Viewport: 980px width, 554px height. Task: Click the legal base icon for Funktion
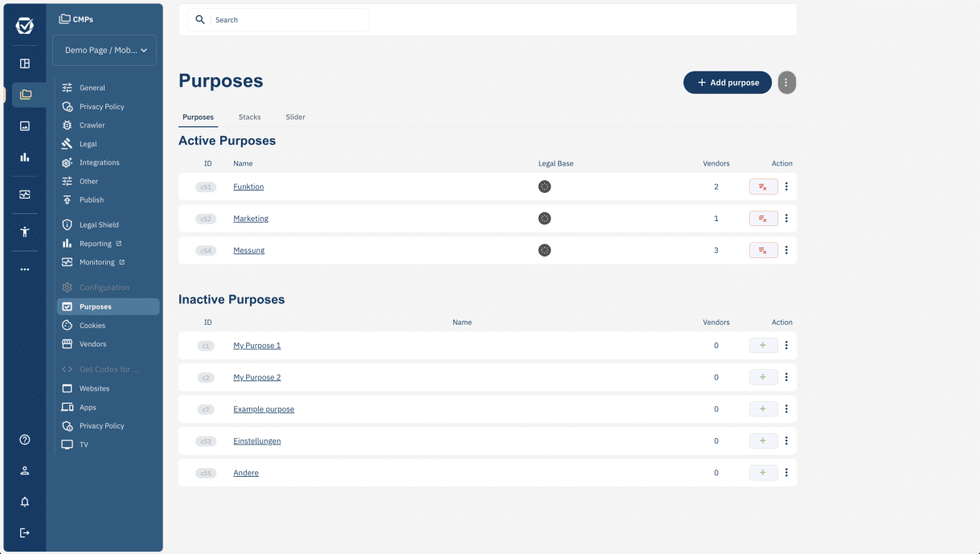point(544,187)
